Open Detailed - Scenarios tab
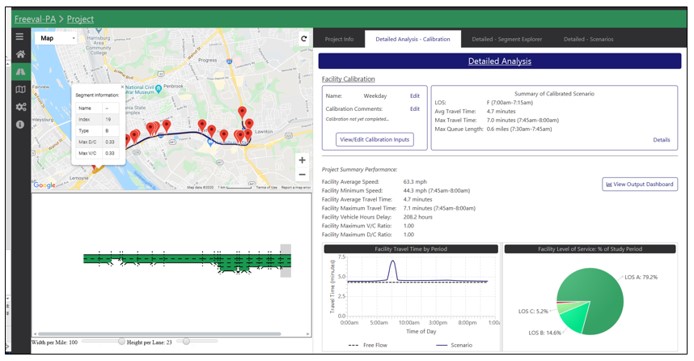694x361 pixels. (x=588, y=39)
